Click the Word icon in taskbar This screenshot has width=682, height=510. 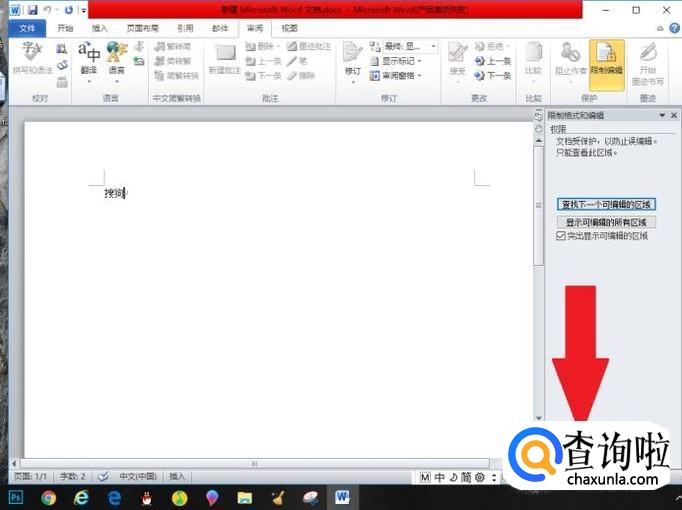(342, 497)
